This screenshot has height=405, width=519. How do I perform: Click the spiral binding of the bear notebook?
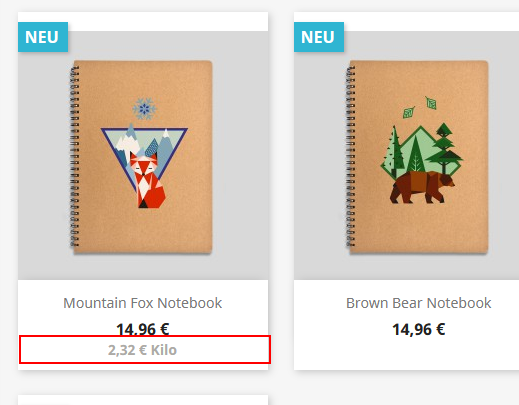tap(350, 157)
